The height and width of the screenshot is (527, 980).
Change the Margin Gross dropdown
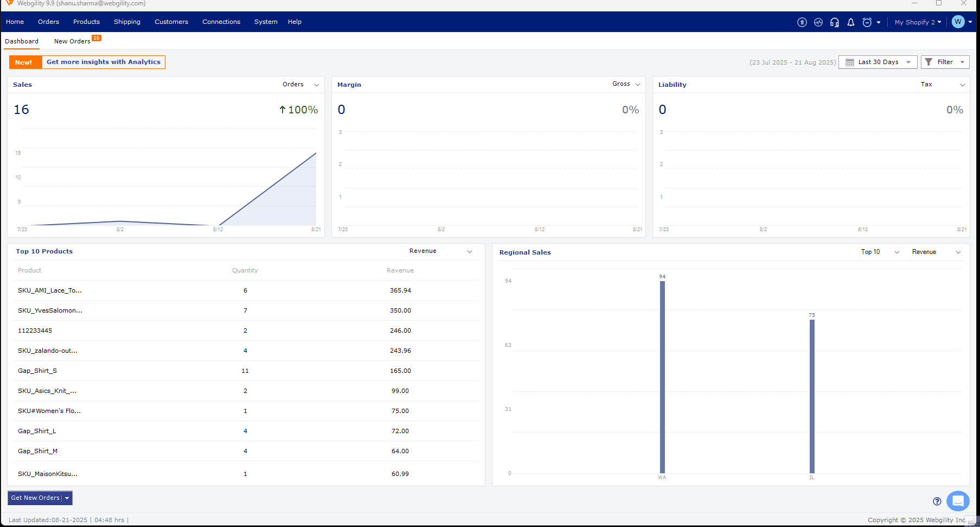pyautogui.click(x=626, y=84)
